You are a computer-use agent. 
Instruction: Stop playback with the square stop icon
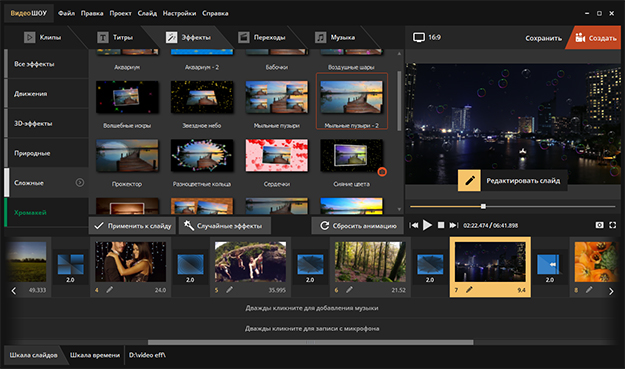click(441, 225)
